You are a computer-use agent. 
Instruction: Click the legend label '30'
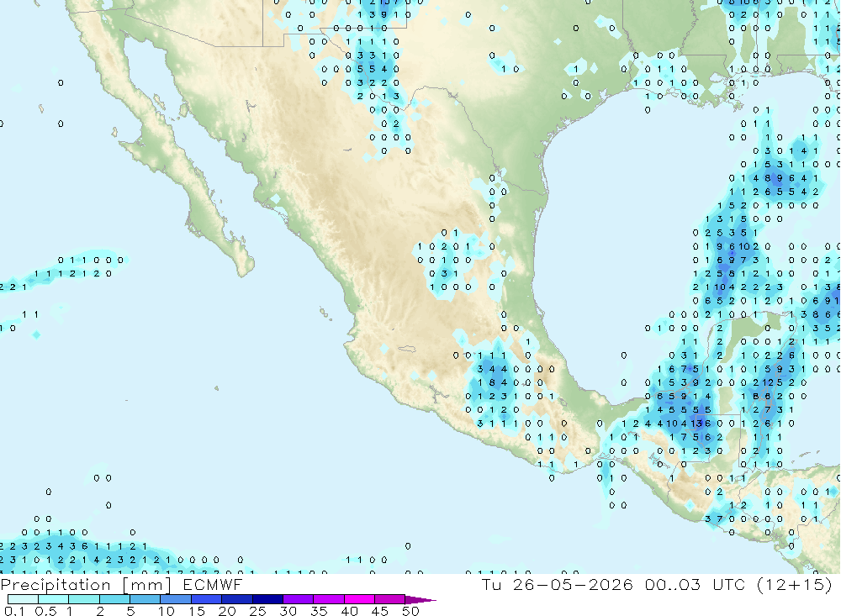(x=288, y=611)
